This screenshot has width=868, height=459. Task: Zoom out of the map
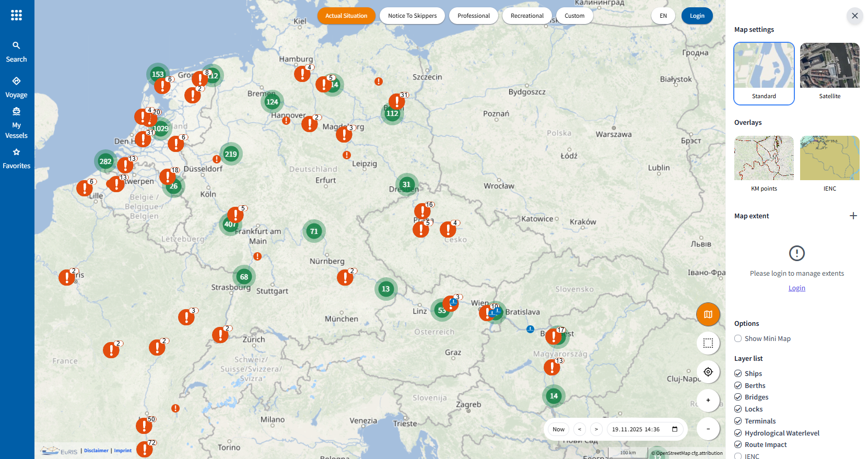click(708, 429)
